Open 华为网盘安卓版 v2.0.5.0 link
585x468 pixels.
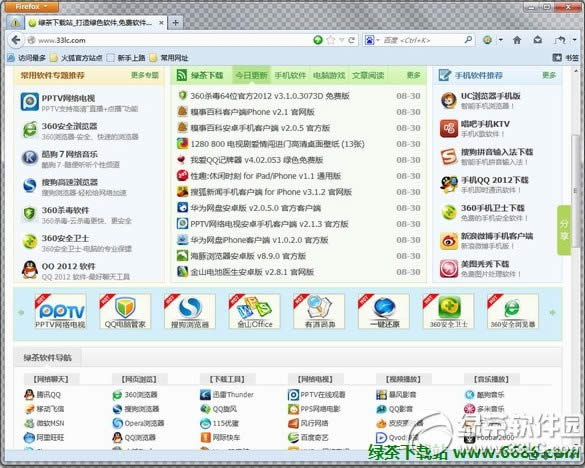click(256, 208)
